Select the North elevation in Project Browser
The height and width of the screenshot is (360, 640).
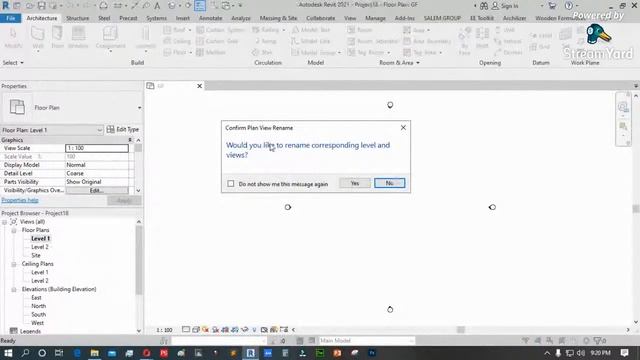click(38, 306)
